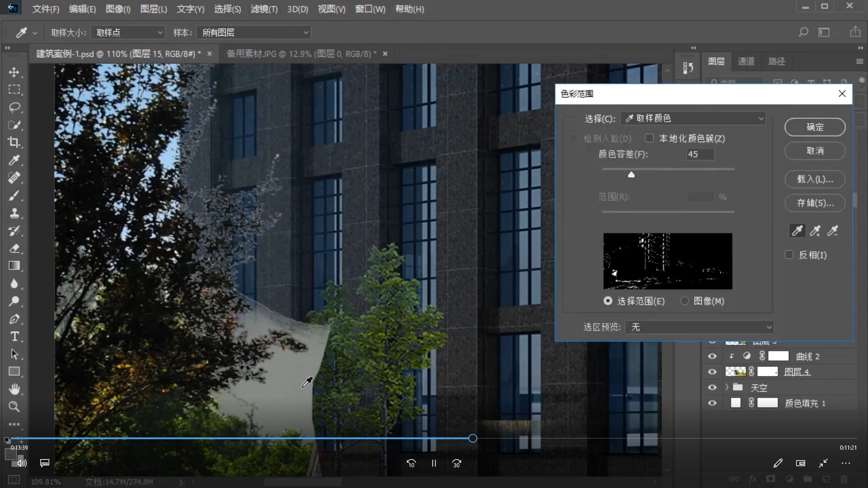Open the 选区预览 dropdown

[699, 327]
